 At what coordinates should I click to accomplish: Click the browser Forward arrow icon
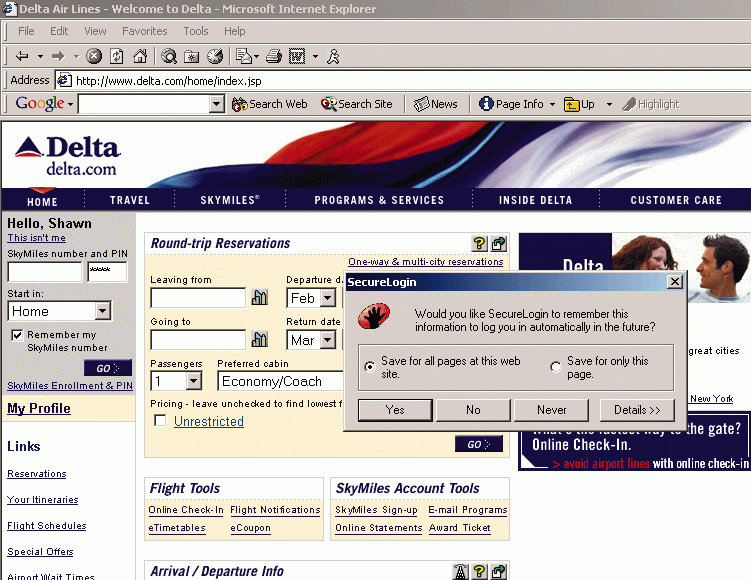click(x=58, y=57)
